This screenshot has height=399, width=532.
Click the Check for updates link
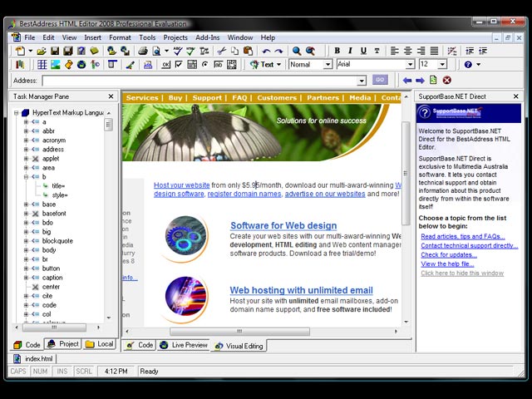point(449,255)
